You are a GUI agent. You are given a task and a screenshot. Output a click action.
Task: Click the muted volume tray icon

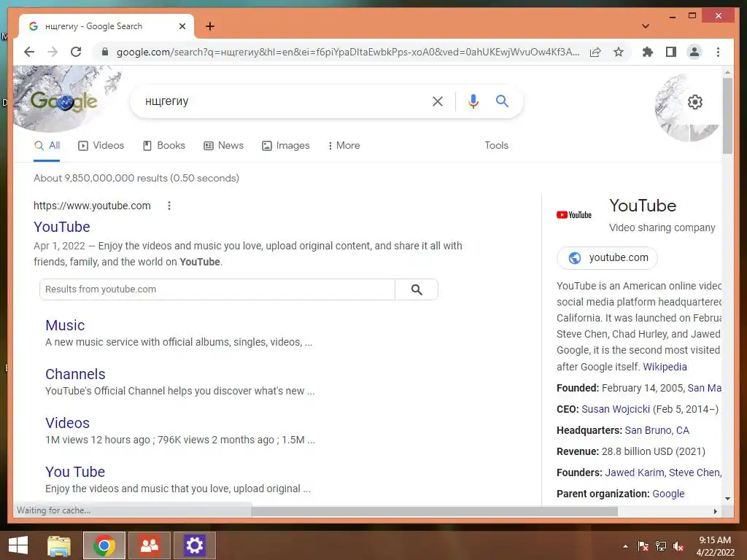pos(678,546)
